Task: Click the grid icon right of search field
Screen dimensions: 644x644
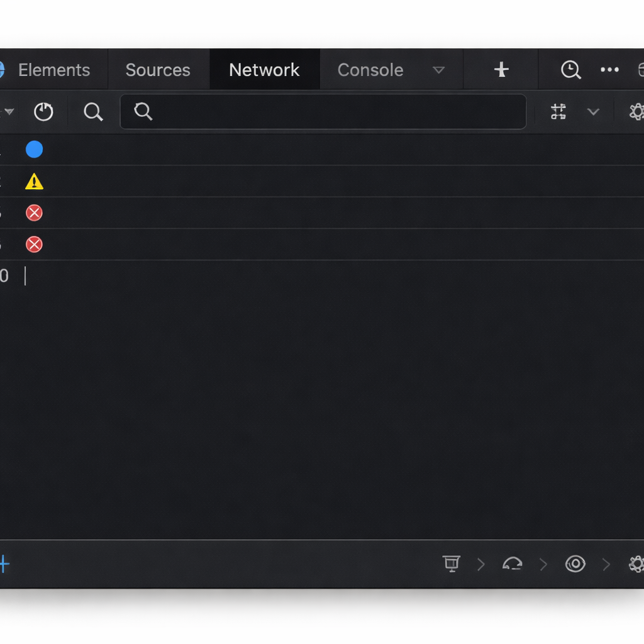Action: point(558,112)
